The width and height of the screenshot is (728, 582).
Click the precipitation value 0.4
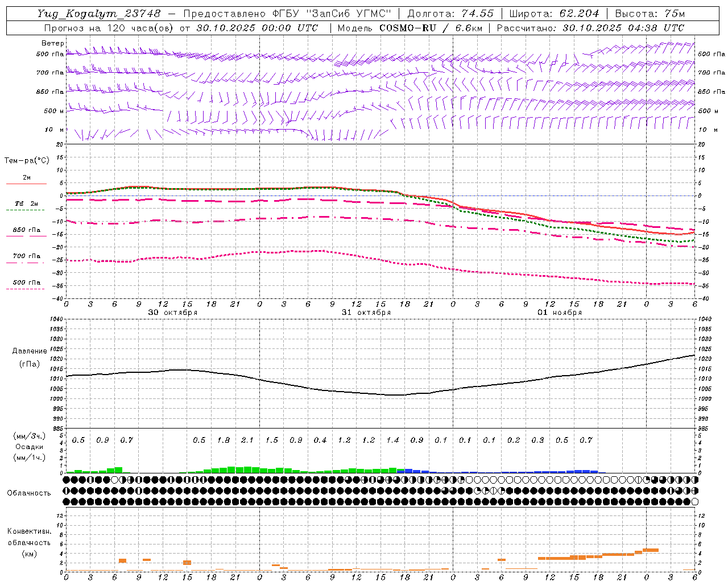320,440
